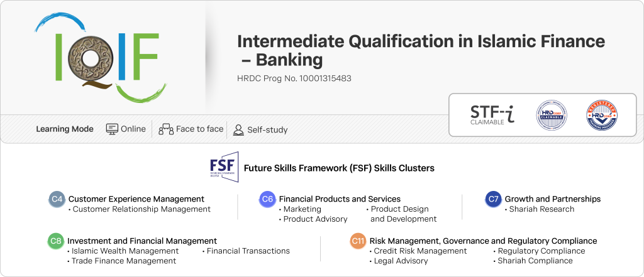Click the blue HRD Corp Claimable badge
This screenshot has width=644, height=277.
click(x=551, y=116)
